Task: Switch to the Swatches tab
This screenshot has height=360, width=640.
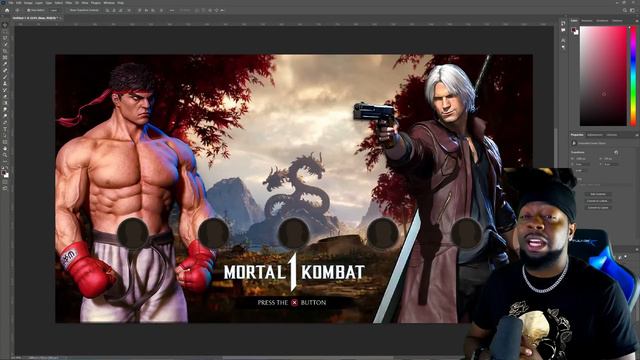Action: click(587, 20)
